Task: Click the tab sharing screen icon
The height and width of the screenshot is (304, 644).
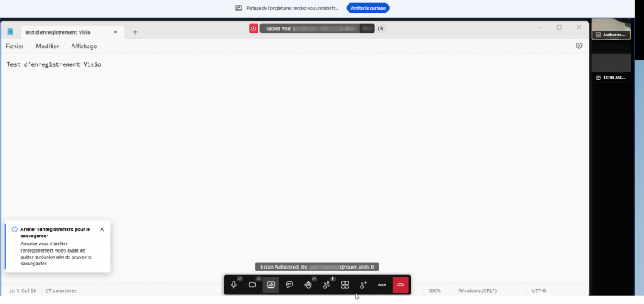Action: [x=238, y=8]
